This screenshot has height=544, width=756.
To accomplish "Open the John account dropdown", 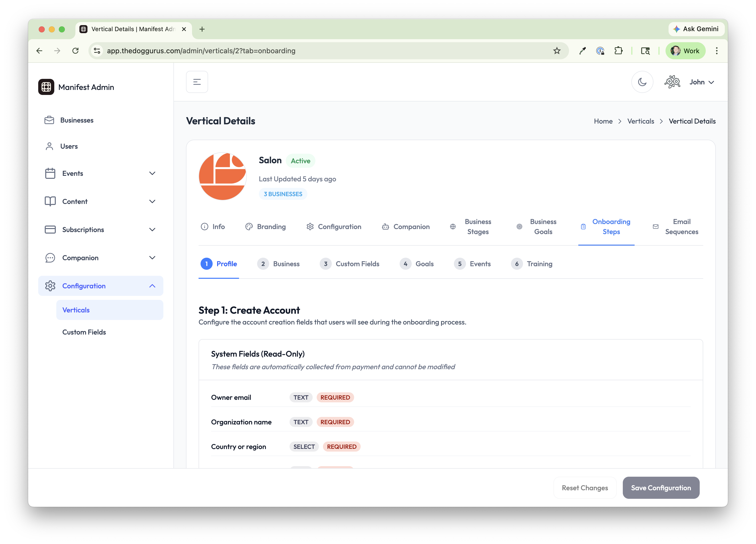I will coord(702,82).
